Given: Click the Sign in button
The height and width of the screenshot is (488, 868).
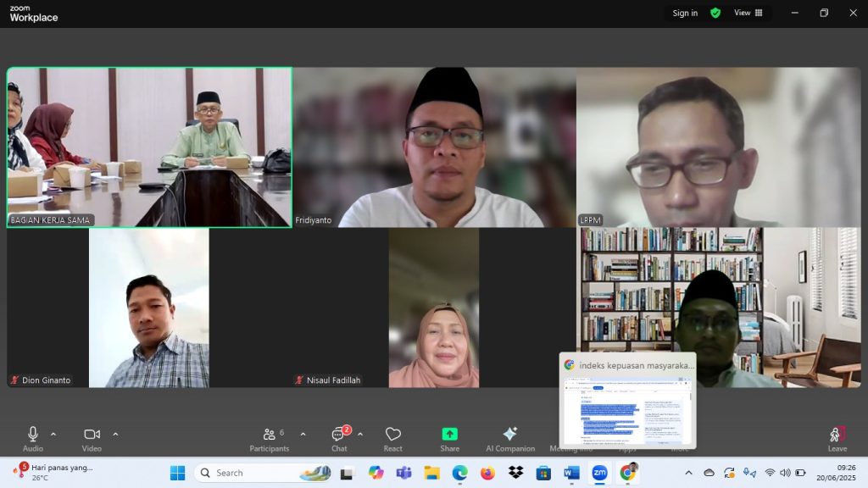Looking at the screenshot, I should (685, 13).
